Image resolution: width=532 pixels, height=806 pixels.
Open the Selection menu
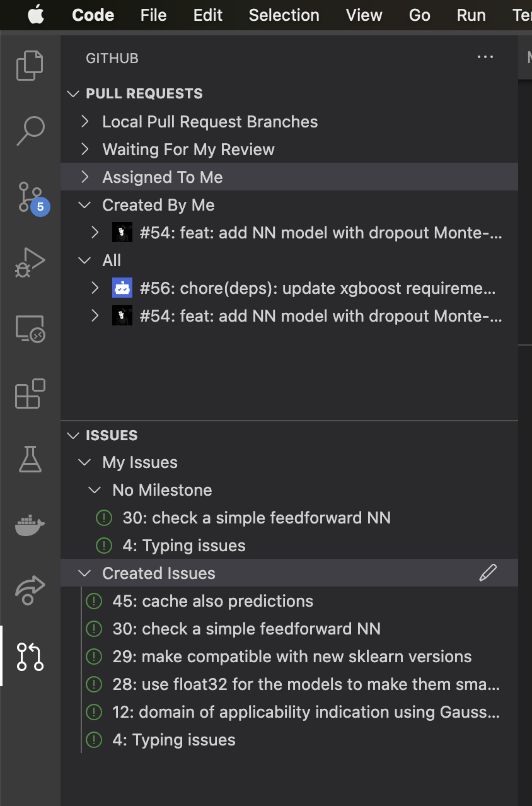pyautogui.click(x=284, y=15)
